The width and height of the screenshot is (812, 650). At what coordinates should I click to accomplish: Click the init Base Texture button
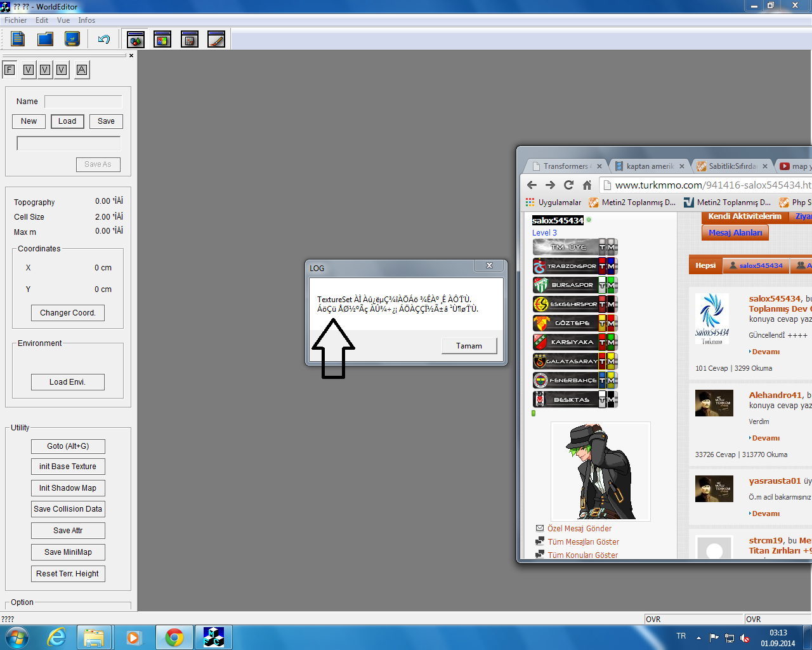[x=68, y=467]
